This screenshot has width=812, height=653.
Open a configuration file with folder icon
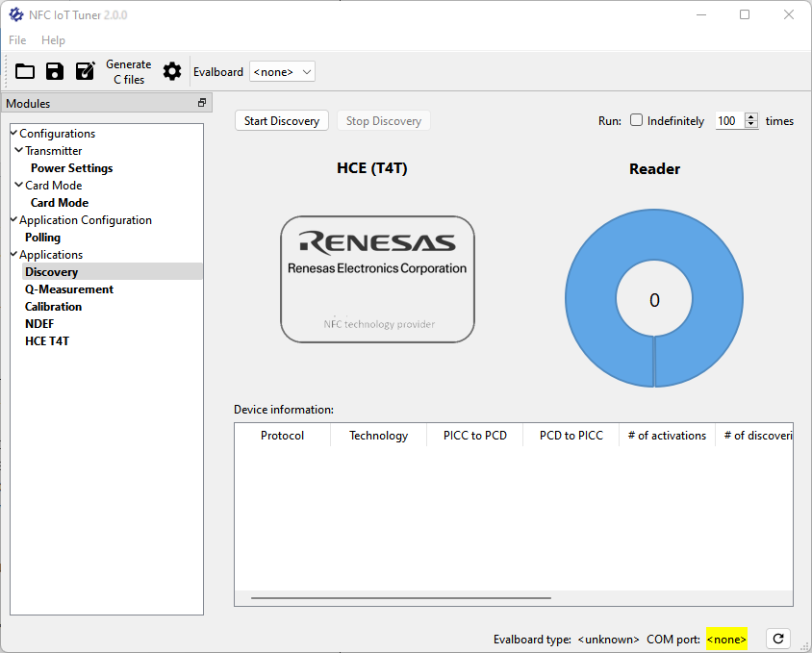click(25, 71)
